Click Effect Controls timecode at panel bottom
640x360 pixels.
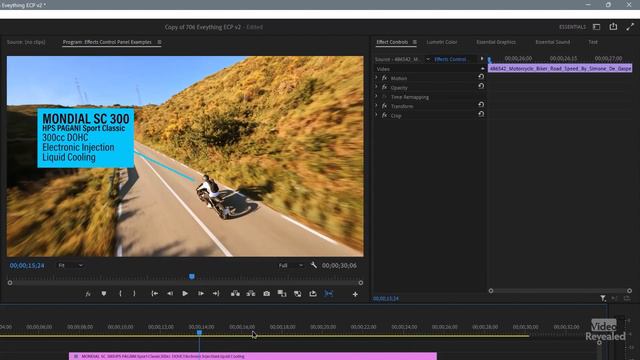click(386, 298)
